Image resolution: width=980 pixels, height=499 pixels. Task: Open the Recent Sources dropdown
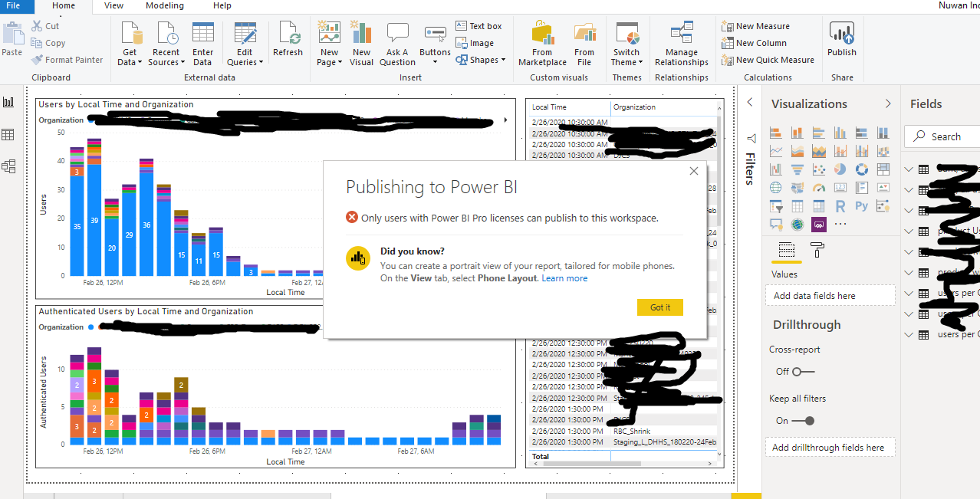pos(184,63)
